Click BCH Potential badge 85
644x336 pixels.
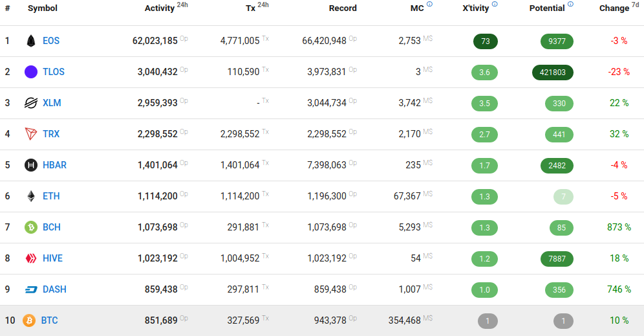click(561, 228)
